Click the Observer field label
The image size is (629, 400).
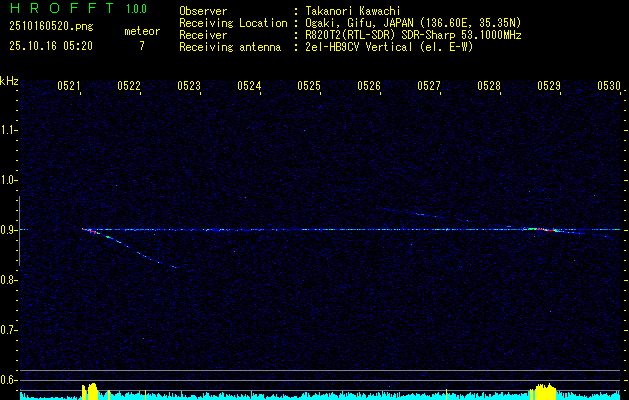[x=203, y=11]
